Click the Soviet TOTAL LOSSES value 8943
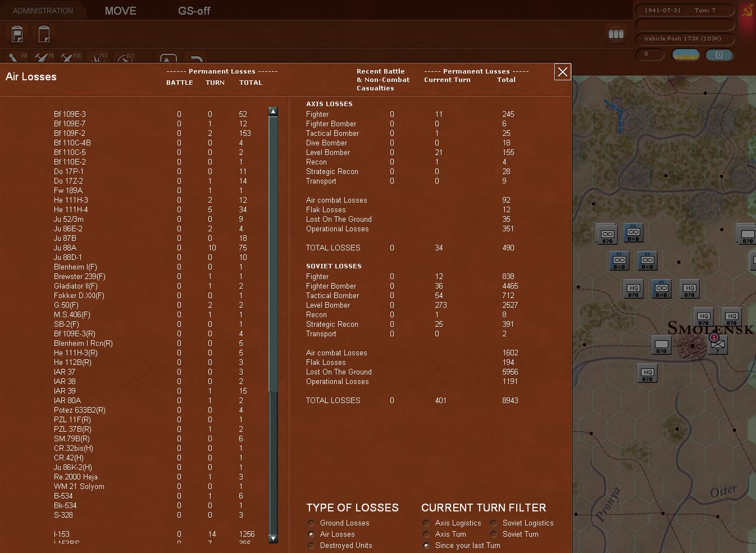The image size is (756, 553). (510, 400)
